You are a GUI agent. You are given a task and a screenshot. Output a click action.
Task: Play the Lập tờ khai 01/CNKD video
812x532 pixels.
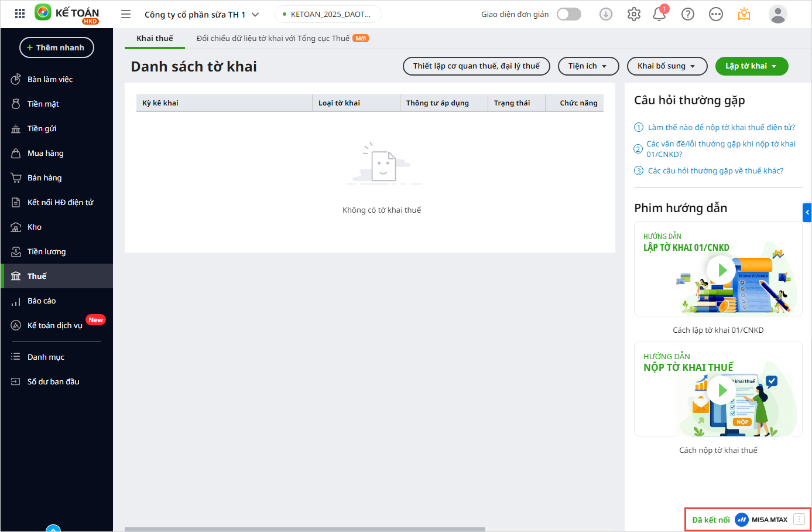722,270
